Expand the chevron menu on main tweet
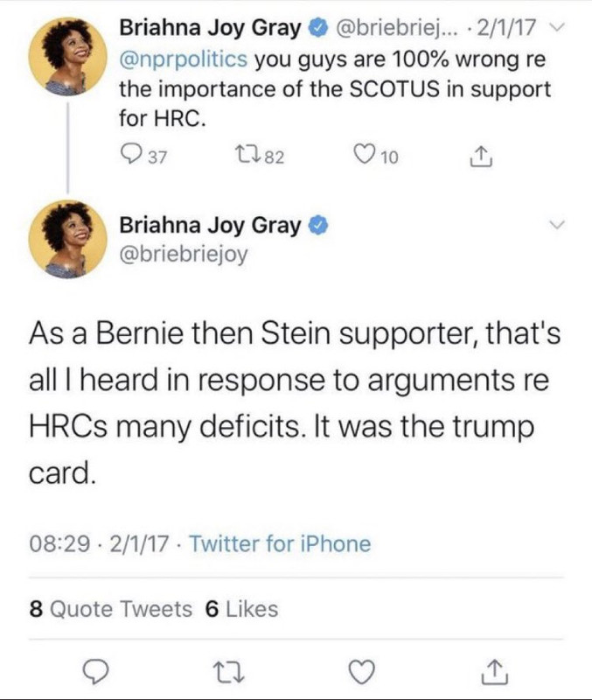The image size is (592, 700). pyautogui.click(x=556, y=224)
